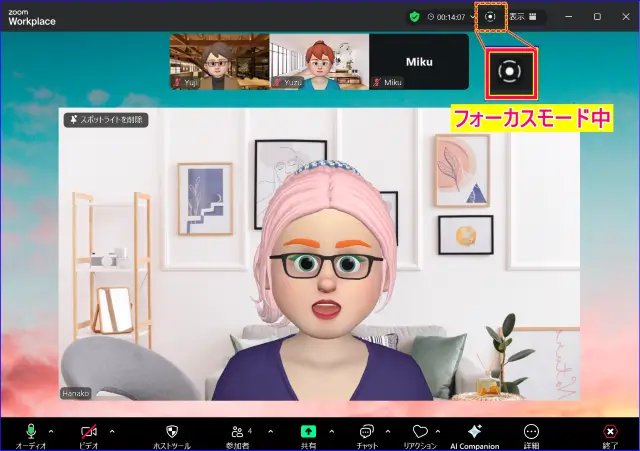Open the 参加者 participants panel
The width and height of the screenshot is (640, 451).
click(x=238, y=431)
